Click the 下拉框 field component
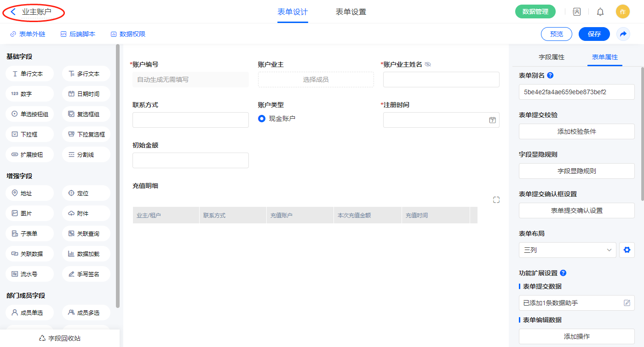Screen dimensions: 644x347 point(30,134)
